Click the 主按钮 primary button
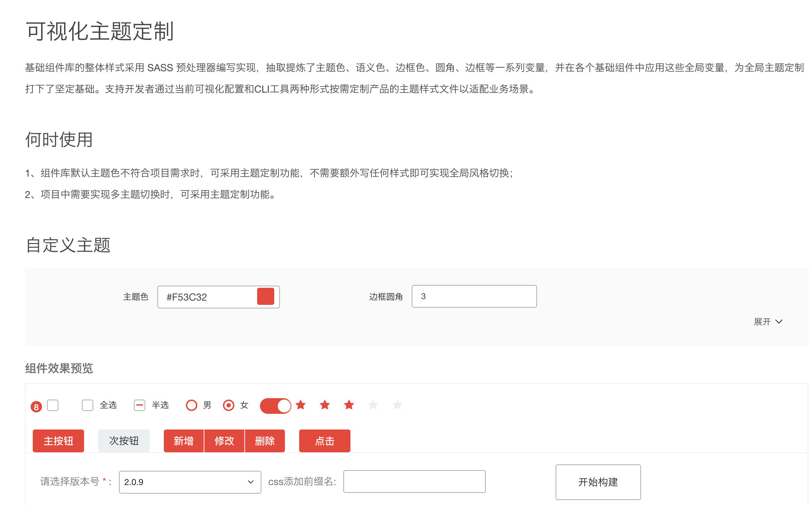 (58, 441)
